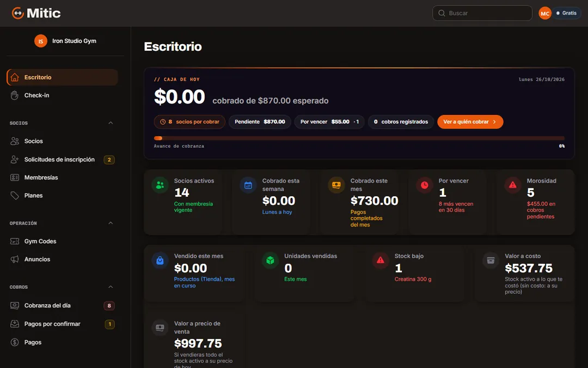588x368 pixels.
Task: Collapse the SOCIOS sidebar section
Action: pos(111,123)
